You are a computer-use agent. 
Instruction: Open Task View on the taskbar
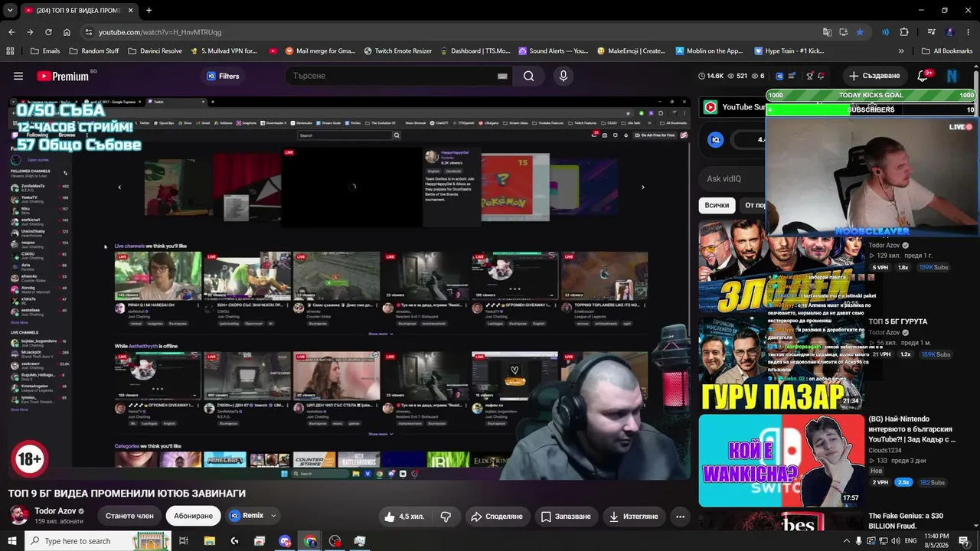[184, 541]
